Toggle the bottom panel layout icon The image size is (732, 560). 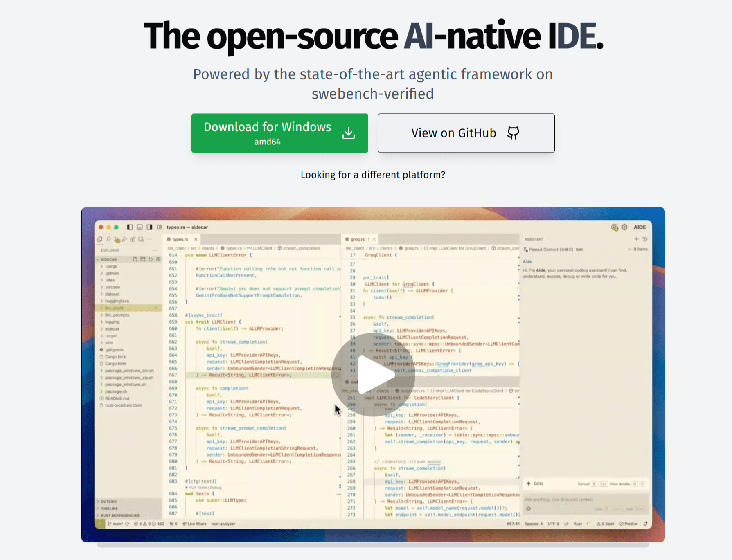click(140, 227)
